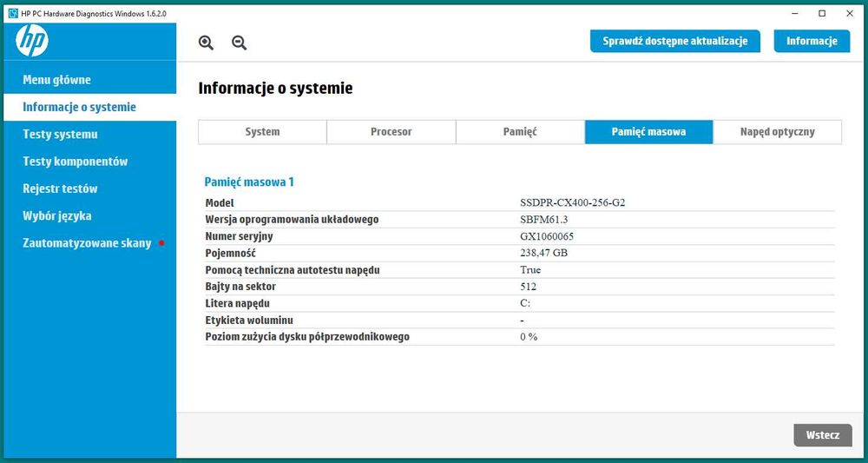This screenshot has width=868, height=463.
Task: Click the Wstecz button
Action: coord(823,435)
